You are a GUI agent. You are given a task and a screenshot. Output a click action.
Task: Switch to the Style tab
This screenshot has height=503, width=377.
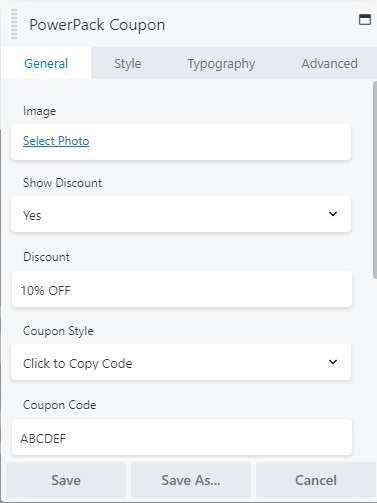128,63
